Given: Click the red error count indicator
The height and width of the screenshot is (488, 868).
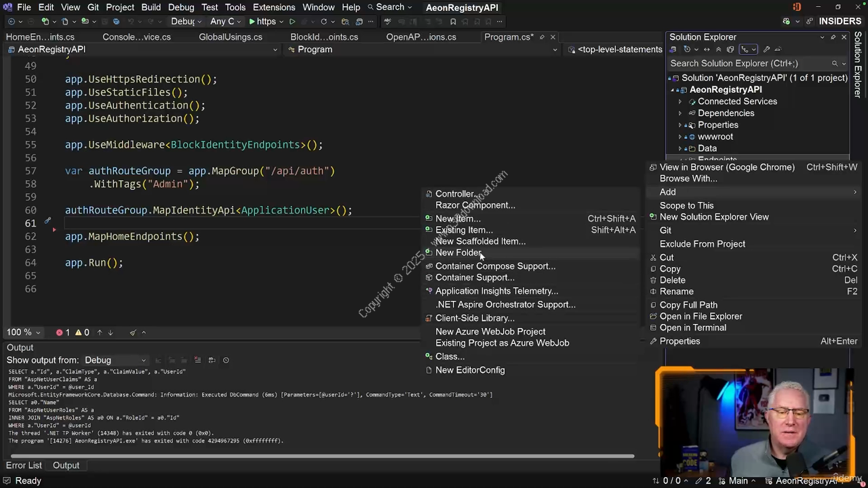Looking at the screenshot, I should click(x=63, y=332).
